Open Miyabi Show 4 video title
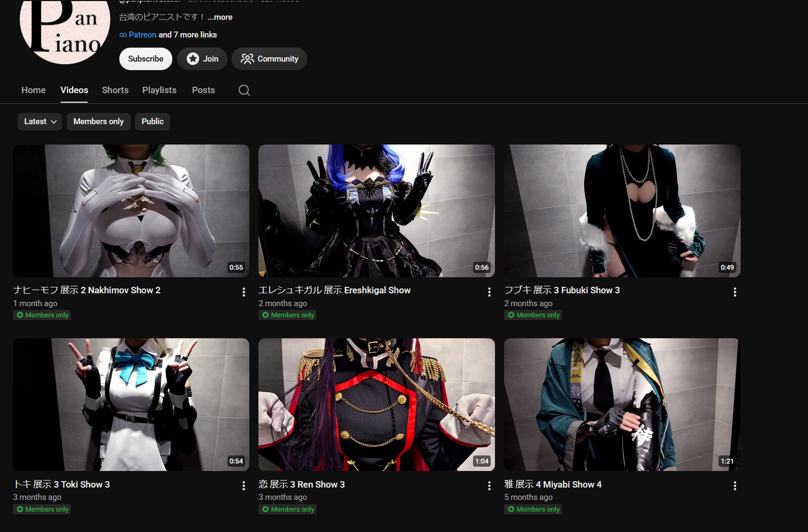The width and height of the screenshot is (808, 532). pyautogui.click(x=553, y=484)
